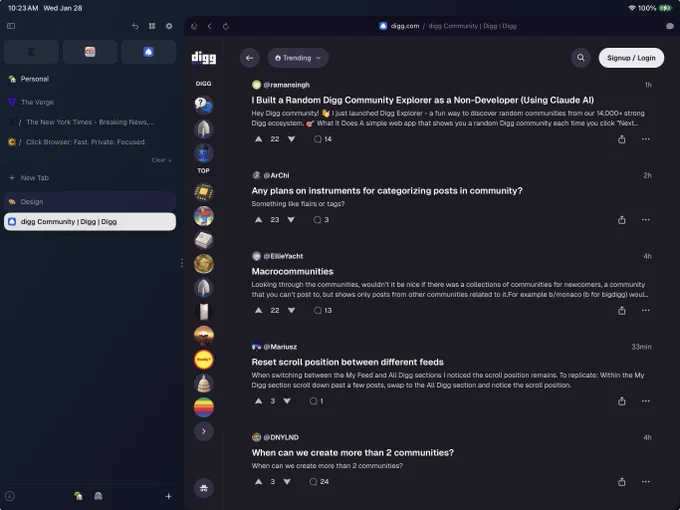Open browser settings gear icon
Image resolution: width=680 pixels, height=510 pixels.
[x=169, y=26]
